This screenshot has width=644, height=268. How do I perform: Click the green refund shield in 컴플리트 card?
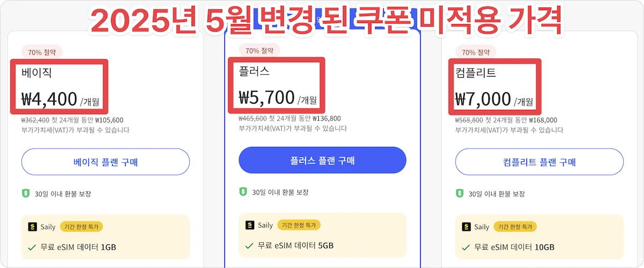pyautogui.click(x=459, y=193)
